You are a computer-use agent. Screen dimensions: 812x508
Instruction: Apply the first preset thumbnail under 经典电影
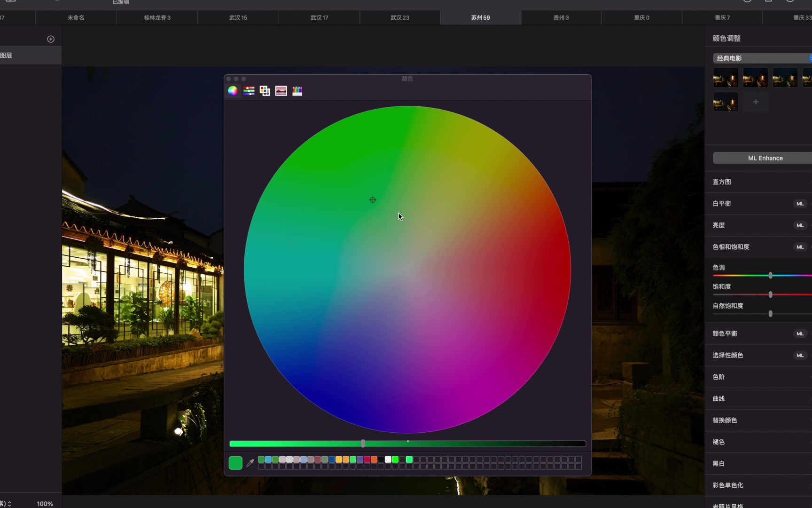726,78
